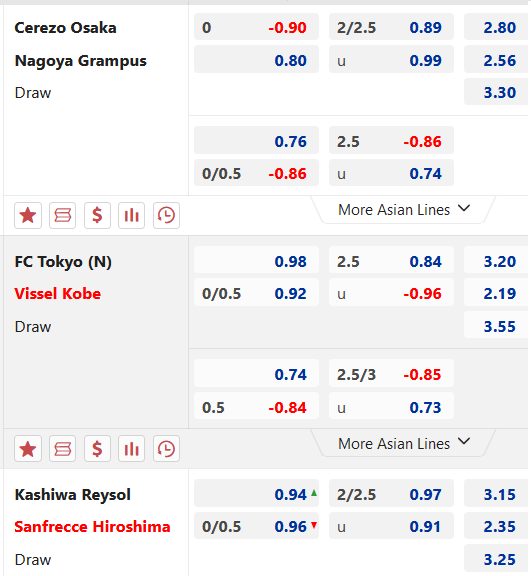This screenshot has height=576, width=531.
Task: Open scoreboard icon for Cerezo Osaka match
Action: [62, 215]
